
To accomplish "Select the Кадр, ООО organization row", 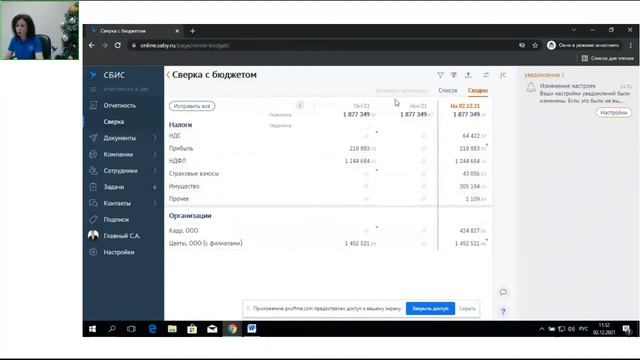I will click(x=329, y=231).
